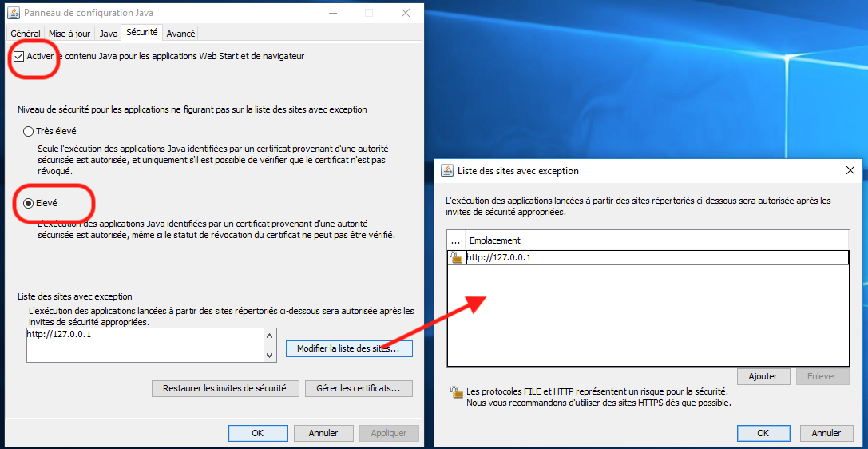Image resolution: width=868 pixels, height=449 pixels.
Task: Select the Très élevé security level
Action: (28, 131)
